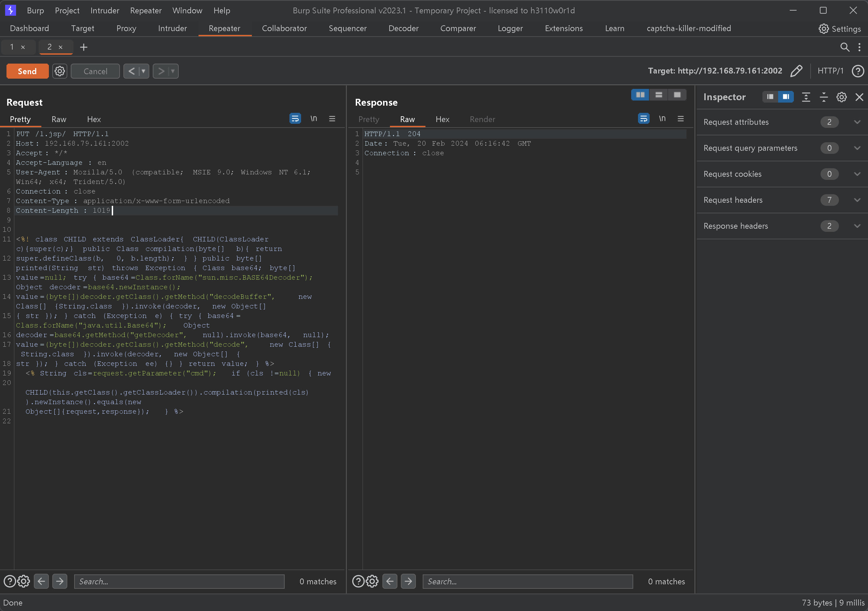Click the help icon beside HTTP/1
Screen dimensions: 868x611
(857, 71)
